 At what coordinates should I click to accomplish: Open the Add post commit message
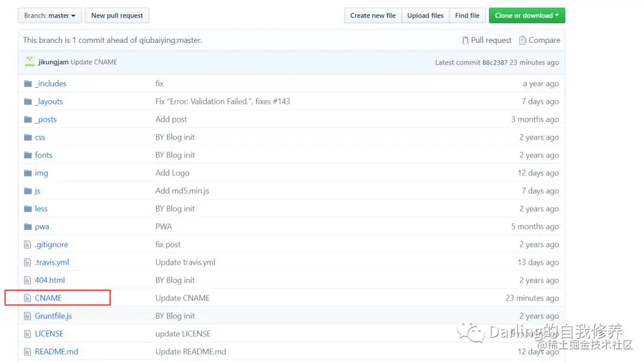click(x=171, y=119)
